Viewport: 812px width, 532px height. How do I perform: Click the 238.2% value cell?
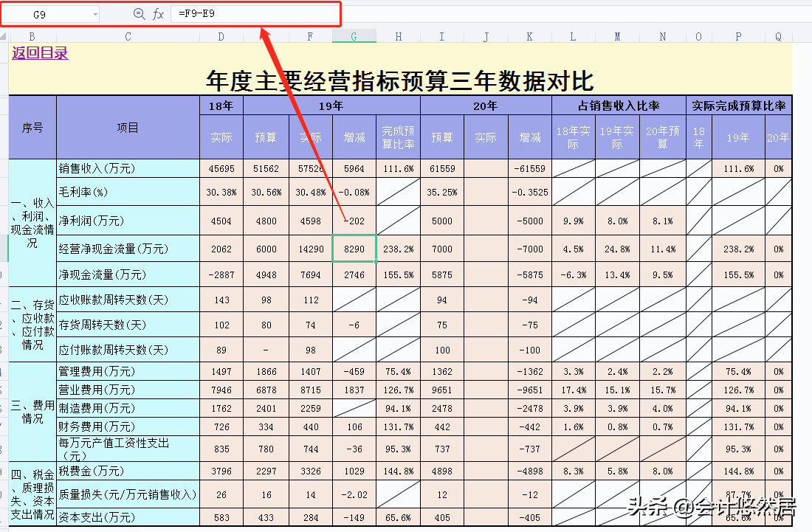[x=398, y=249]
